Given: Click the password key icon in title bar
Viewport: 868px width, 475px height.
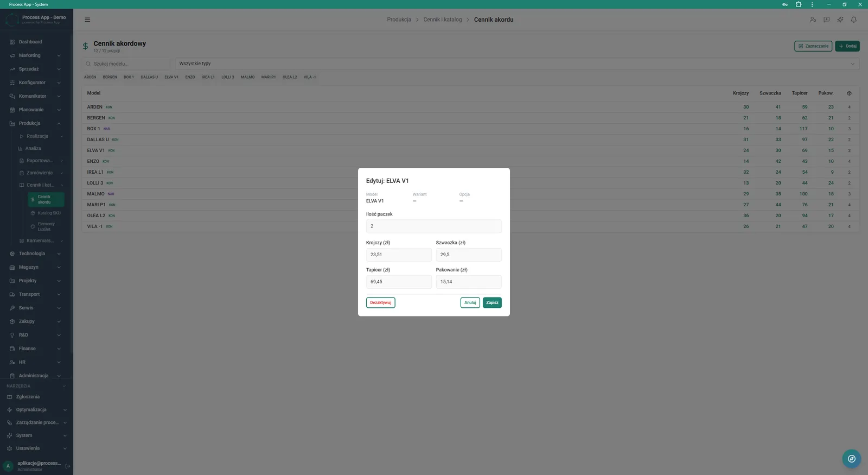Looking at the screenshot, I should click(784, 4).
